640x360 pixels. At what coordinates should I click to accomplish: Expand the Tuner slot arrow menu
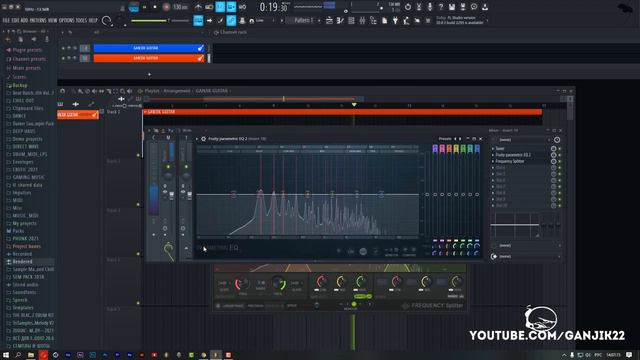coord(493,149)
